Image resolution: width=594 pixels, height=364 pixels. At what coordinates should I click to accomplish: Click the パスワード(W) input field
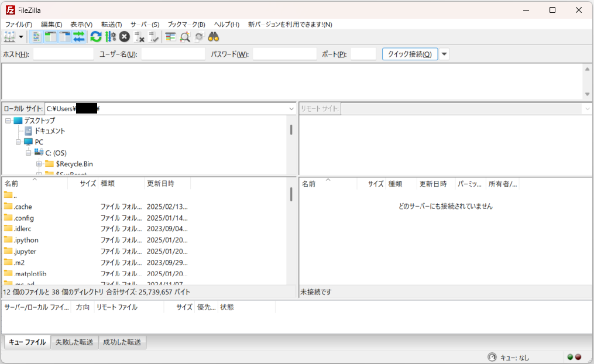[284, 54]
